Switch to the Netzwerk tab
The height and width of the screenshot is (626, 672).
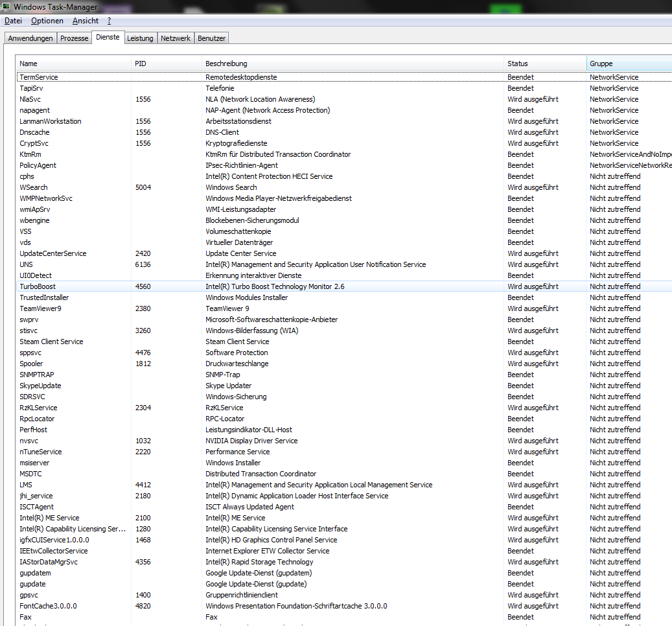175,38
